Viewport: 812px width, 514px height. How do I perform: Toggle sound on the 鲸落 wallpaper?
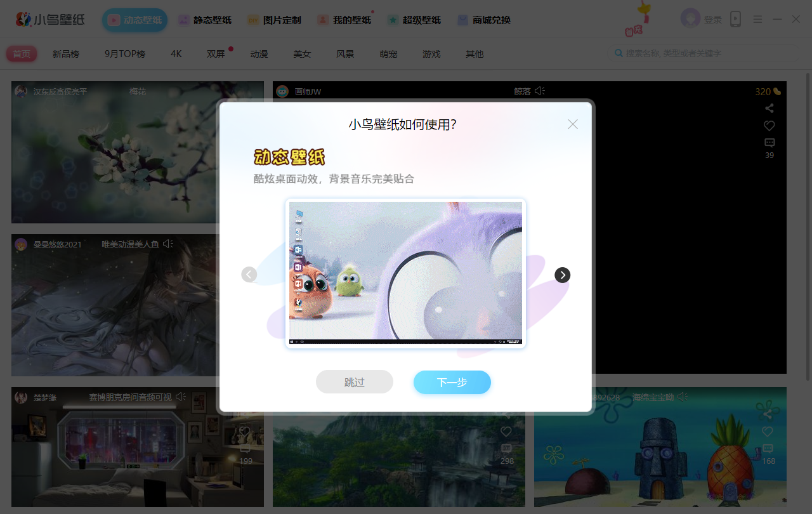point(540,91)
